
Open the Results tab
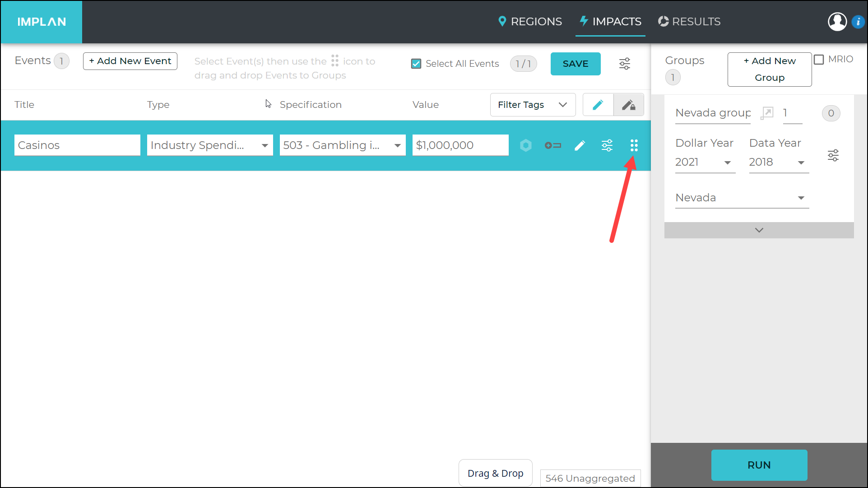(689, 21)
